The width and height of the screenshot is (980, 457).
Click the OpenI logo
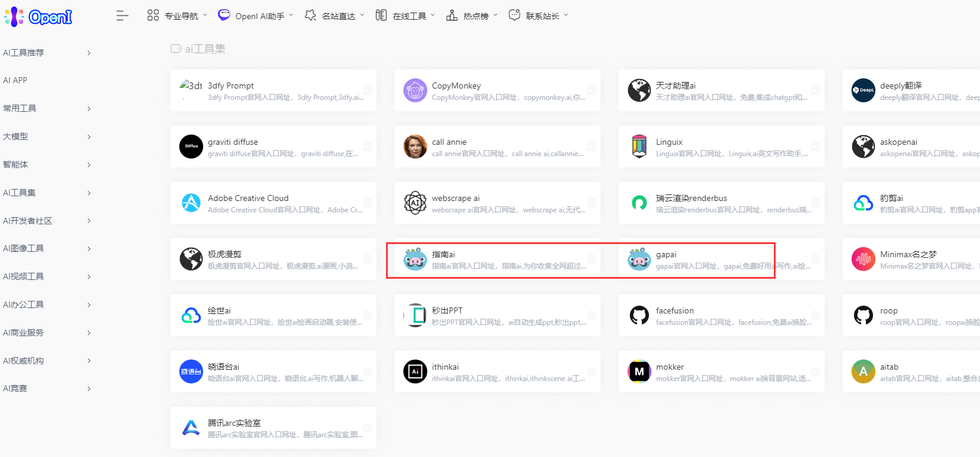tap(38, 17)
